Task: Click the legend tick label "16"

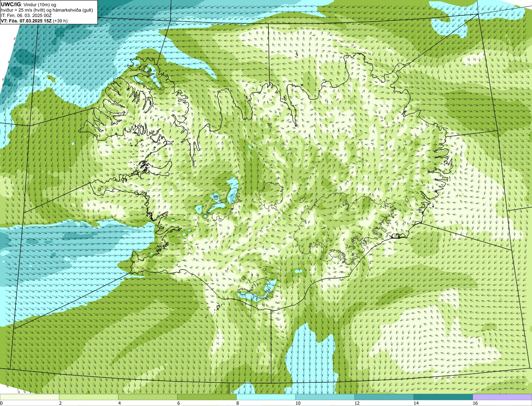Action: pyautogui.click(x=475, y=403)
